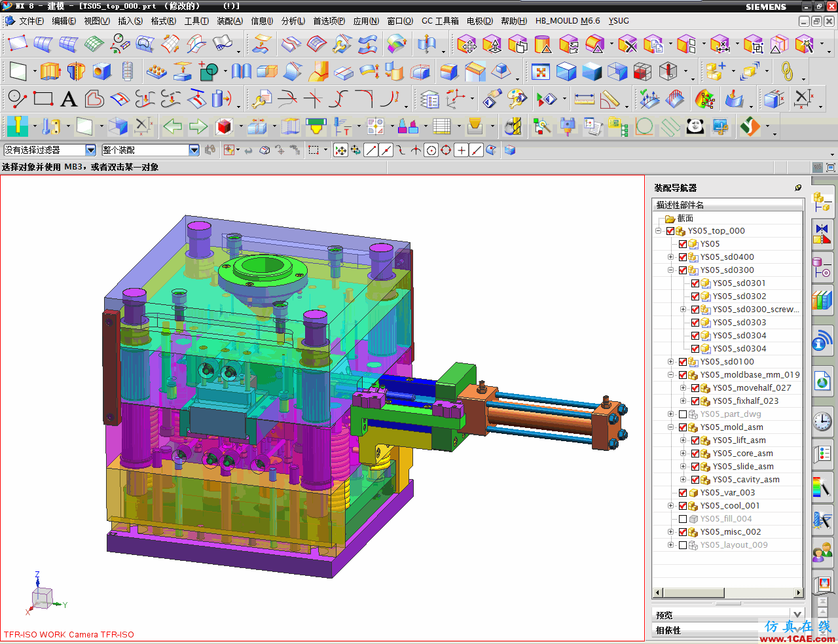
Task: Toggle the YS05_lift_asm checkbox
Action: tap(695, 440)
